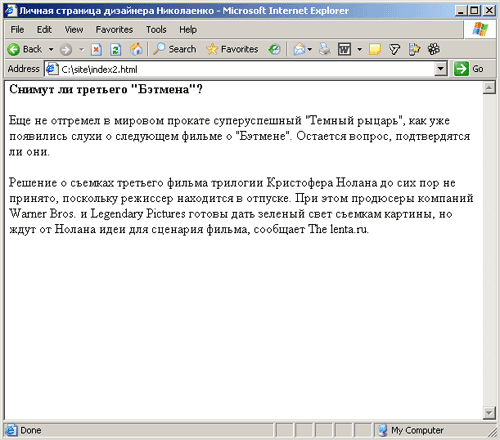Image resolution: width=500 pixels, height=440 pixels.
Task: Click the Edit with Word icon
Action: 344,49
